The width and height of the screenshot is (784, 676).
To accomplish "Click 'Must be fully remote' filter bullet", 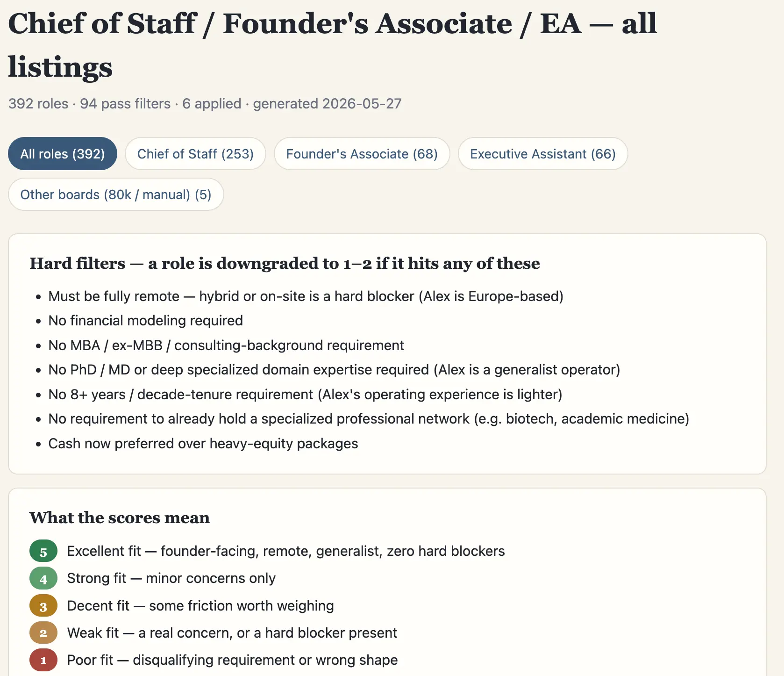I will coord(306,296).
